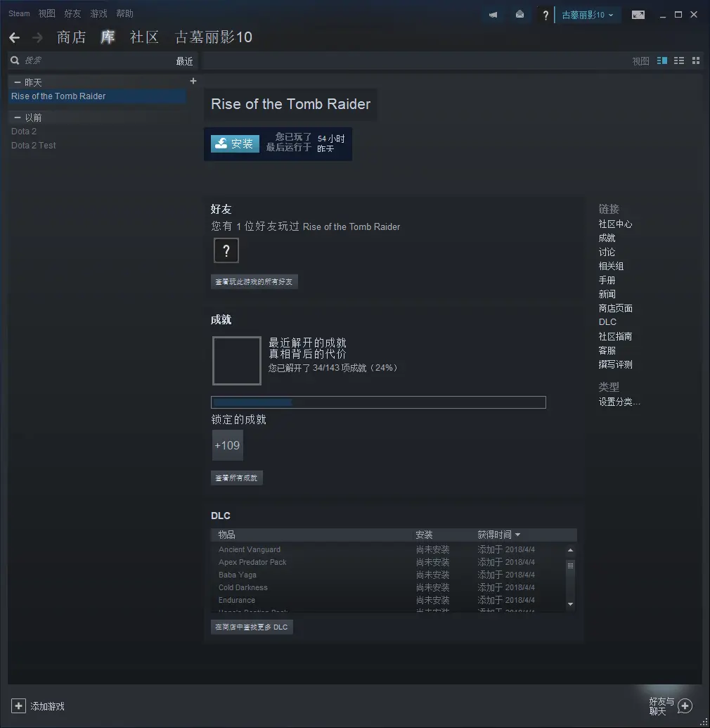Open the 新闻 link
This screenshot has height=728, width=710.
607,294
